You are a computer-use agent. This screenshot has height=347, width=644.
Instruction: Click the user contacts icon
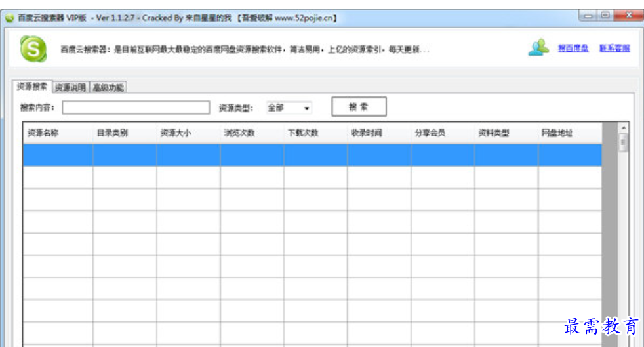538,48
